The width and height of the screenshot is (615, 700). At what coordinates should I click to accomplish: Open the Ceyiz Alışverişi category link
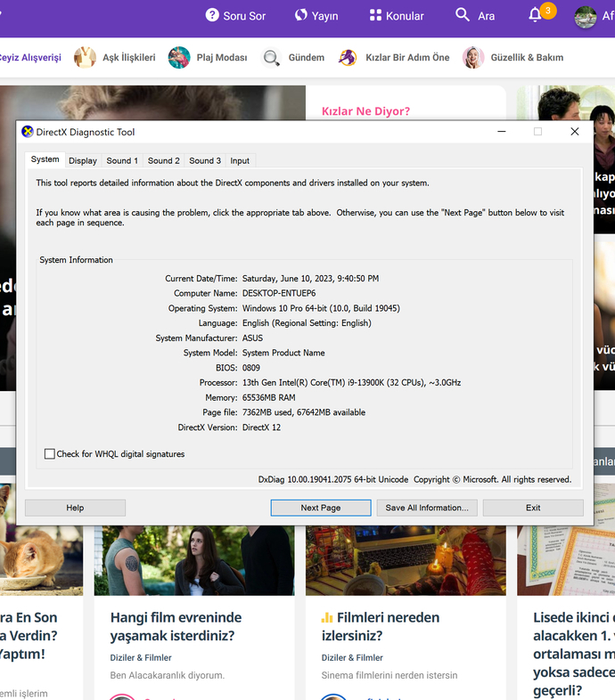30,58
